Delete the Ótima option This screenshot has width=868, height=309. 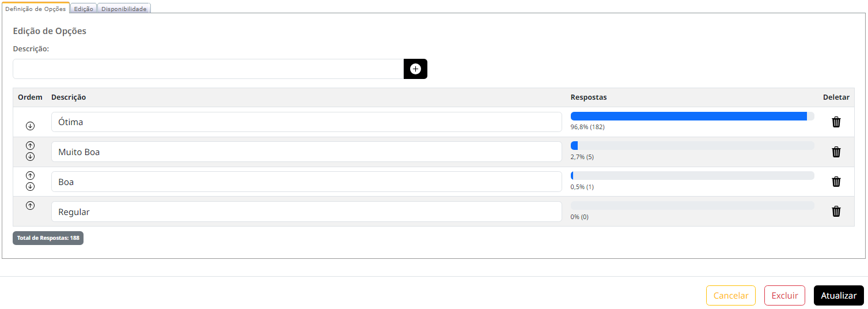836,122
